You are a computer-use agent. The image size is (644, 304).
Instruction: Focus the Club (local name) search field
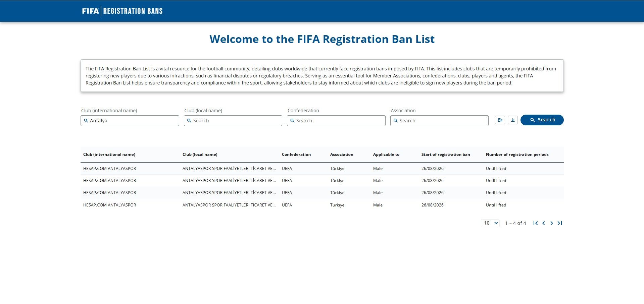click(x=233, y=121)
